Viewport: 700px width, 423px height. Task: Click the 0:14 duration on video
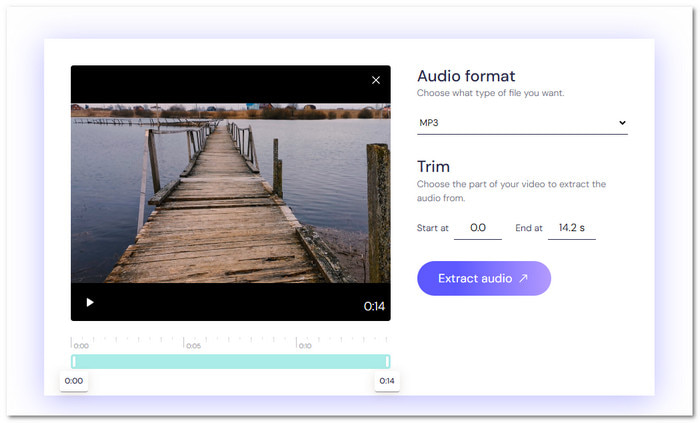pyautogui.click(x=374, y=306)
